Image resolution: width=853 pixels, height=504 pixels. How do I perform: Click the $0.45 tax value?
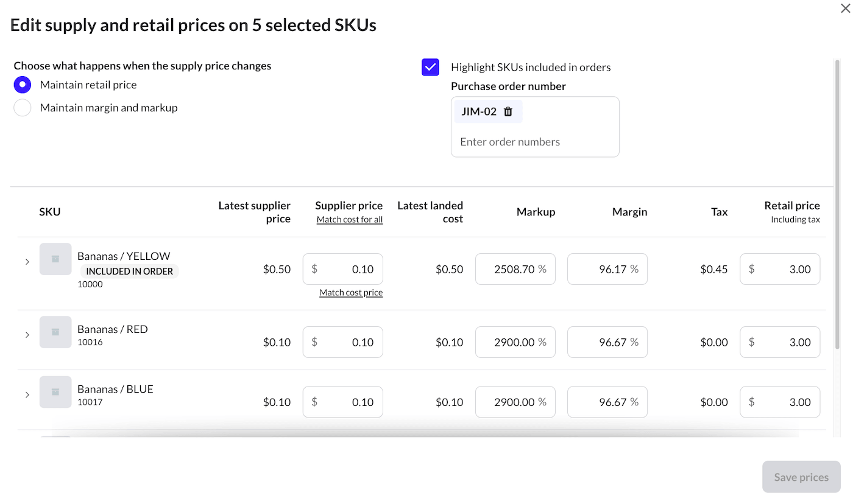714,269
